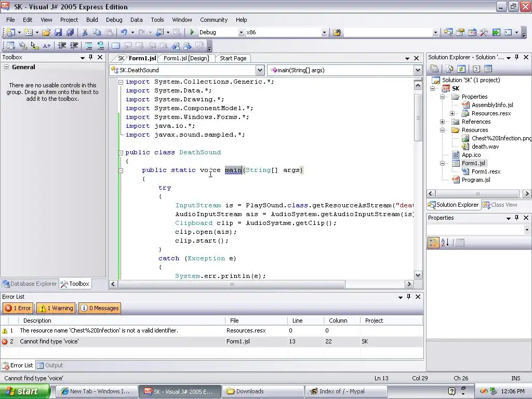Toggle auto-hide pin on Properties panel
Viewport: 532px width, 399px height.
[x=517, y=218]
